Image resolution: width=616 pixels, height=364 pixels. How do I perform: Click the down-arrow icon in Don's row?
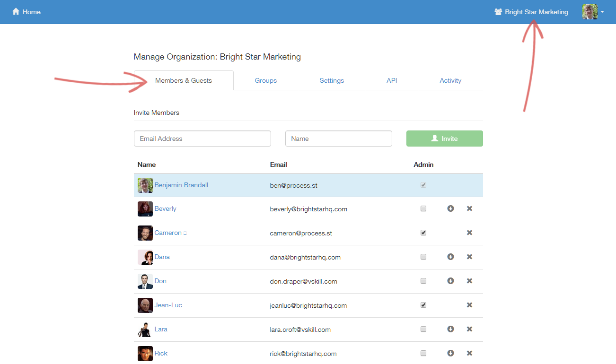450,281
